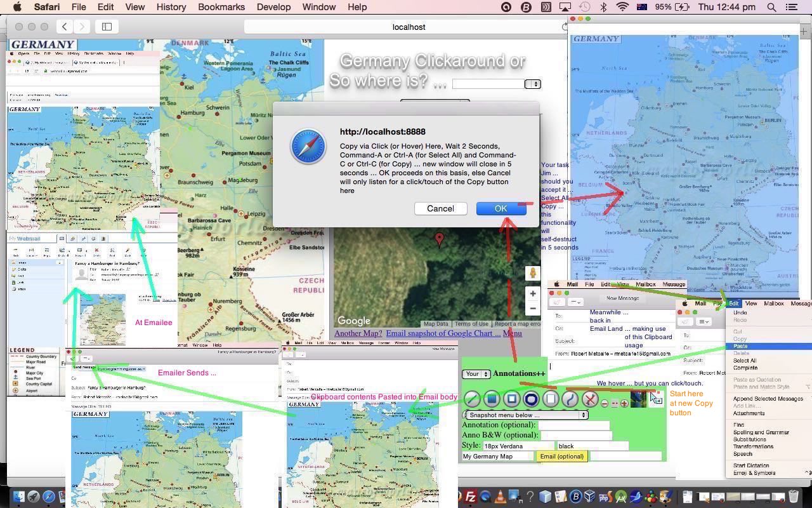The height and width of the screenshot is (508, 812).
Task: Click Cancel in the localhost dialog
Action: coord(440,208)
